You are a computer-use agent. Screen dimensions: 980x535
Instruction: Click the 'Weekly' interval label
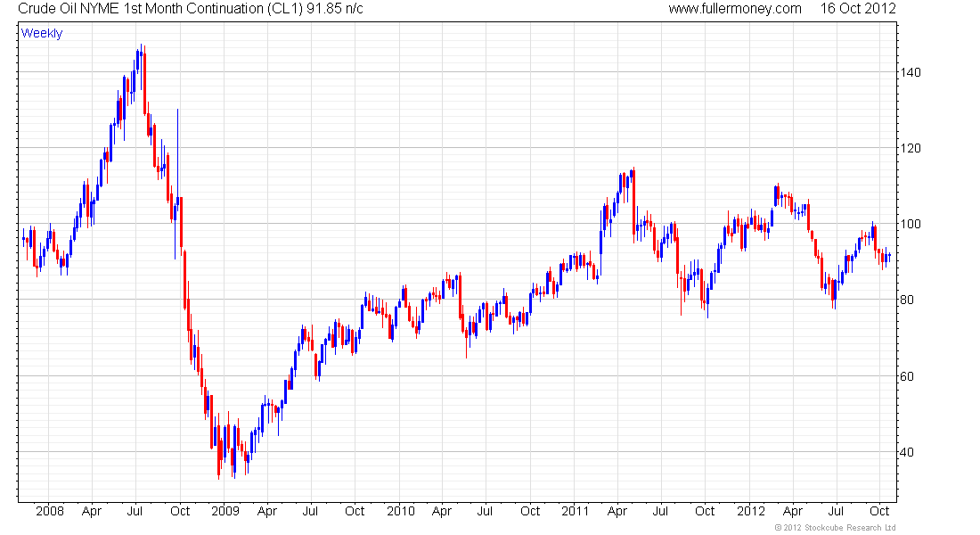coord(42,33)
